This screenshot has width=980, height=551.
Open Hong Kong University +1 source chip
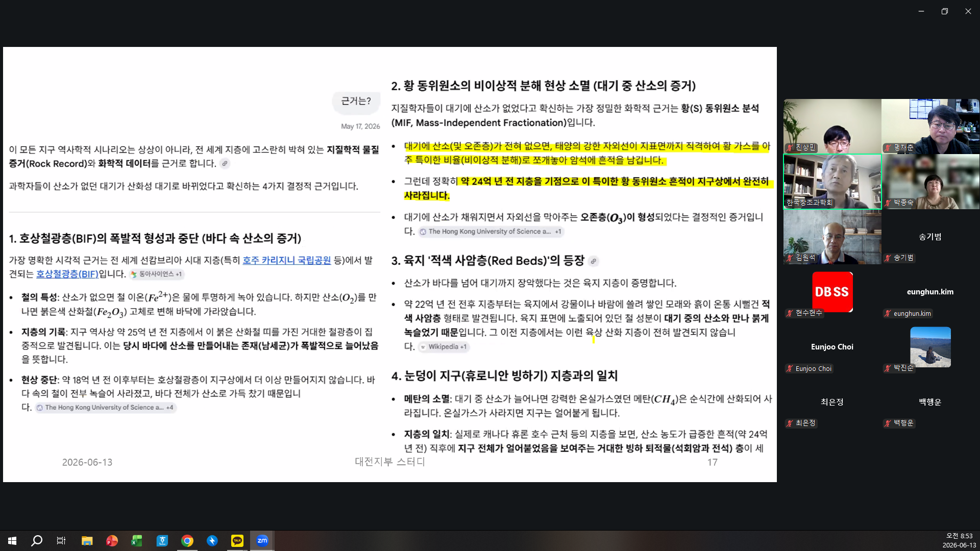point(492,231)
